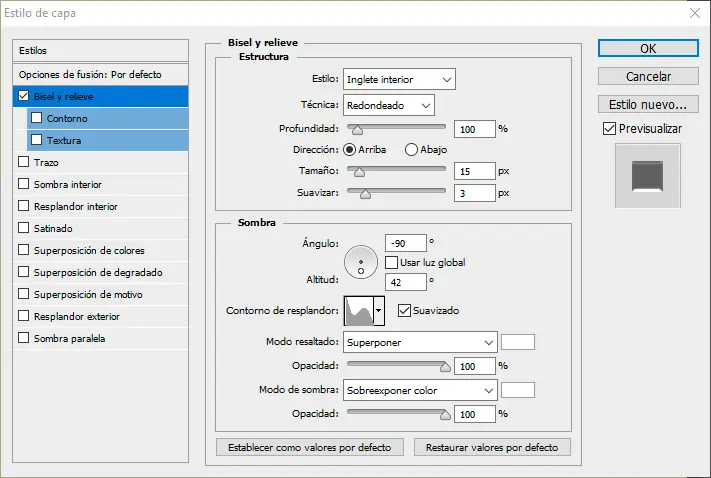This screenshot has height=478, width=711.
Task: Open the Modo de sombra color swatch
Action: coord(518,390)
